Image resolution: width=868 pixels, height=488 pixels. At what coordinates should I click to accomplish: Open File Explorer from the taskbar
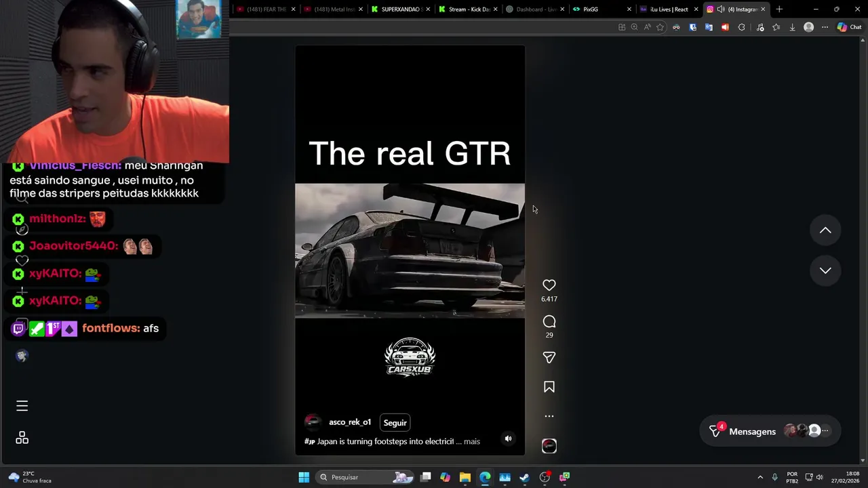[465, 477]
